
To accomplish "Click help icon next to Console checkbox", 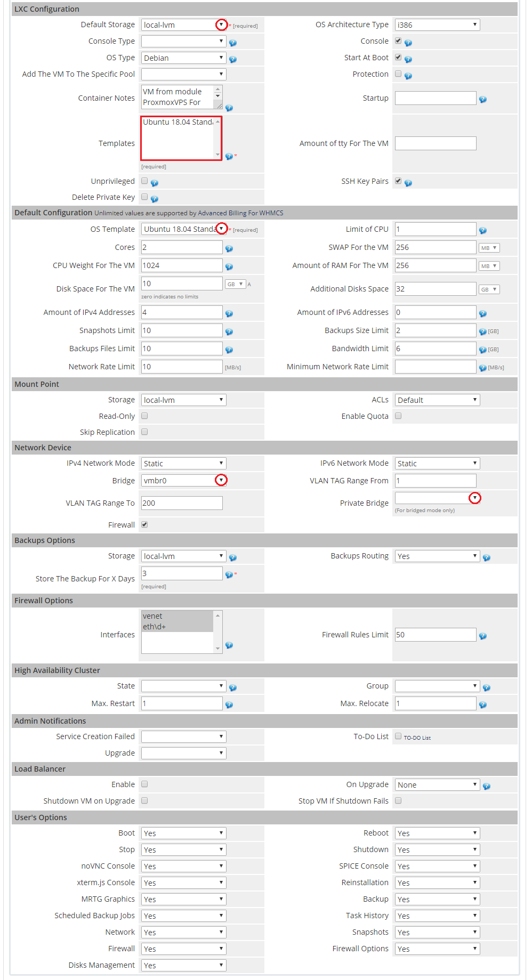I will click(x=408, y=43).
